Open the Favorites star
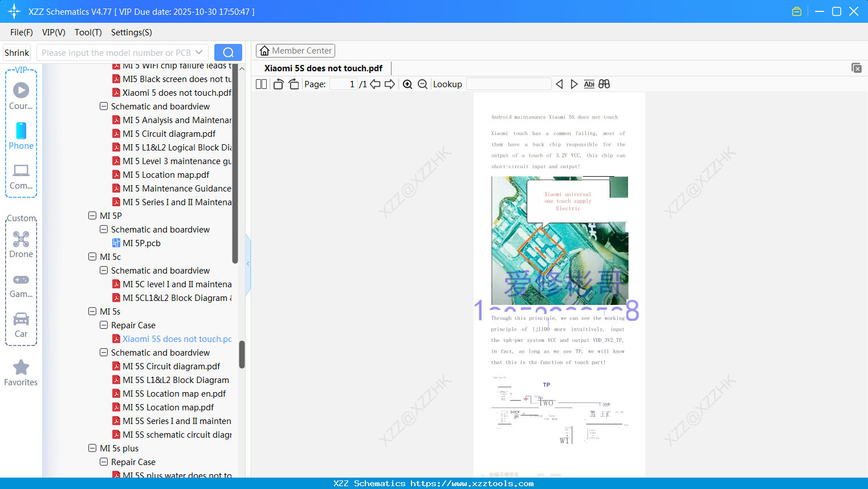Image resolution: width=868 pixels, height=489 pixels. [x=21, y=373]
